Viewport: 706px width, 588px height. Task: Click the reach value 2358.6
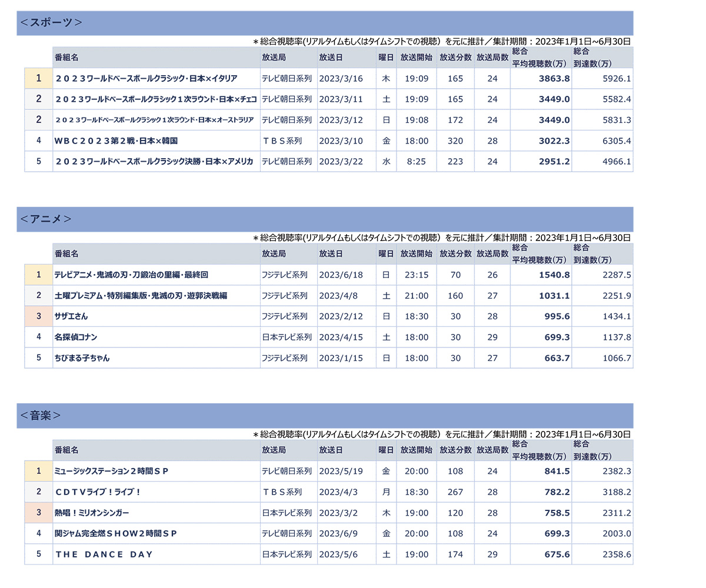click(x=617, y=554)
